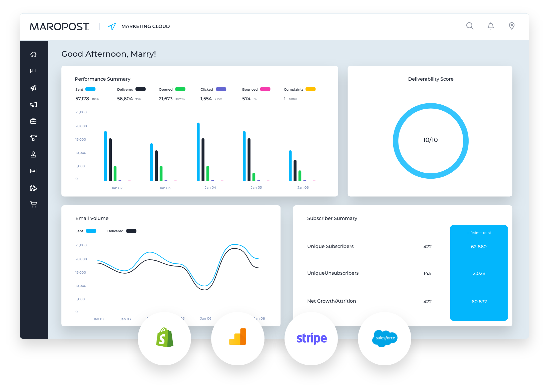Image resolution: width=549 pixels, height=392 pixels.
Task: Open the contacts person icon
Action: [33, 154]
